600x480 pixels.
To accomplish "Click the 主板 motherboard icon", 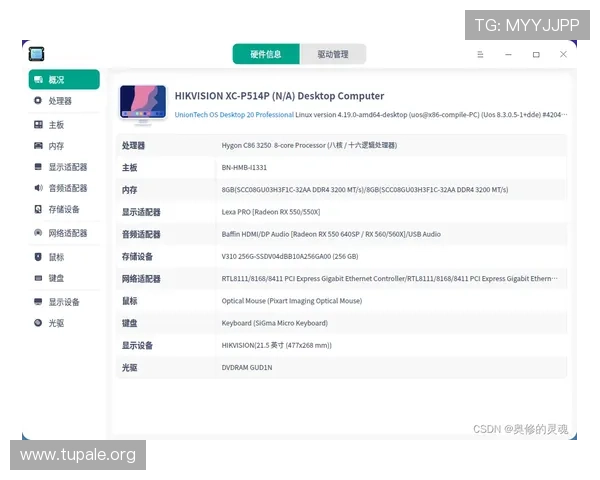I will [x=38, y=124].
